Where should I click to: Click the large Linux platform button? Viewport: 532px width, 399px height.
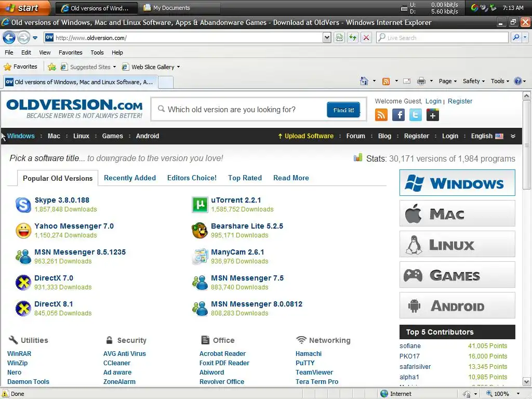point(457,244)
